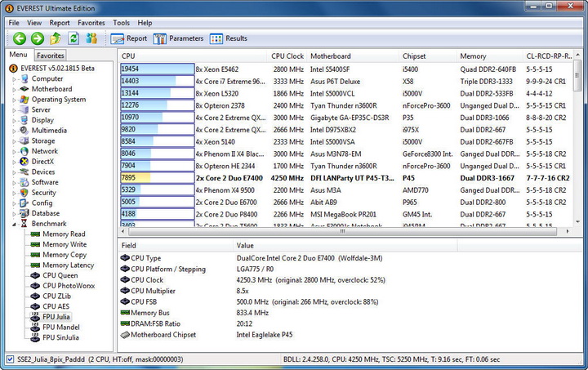Click the Up level arrow toolbar icon
Screen dimensions: 588x370
[56, 38]
